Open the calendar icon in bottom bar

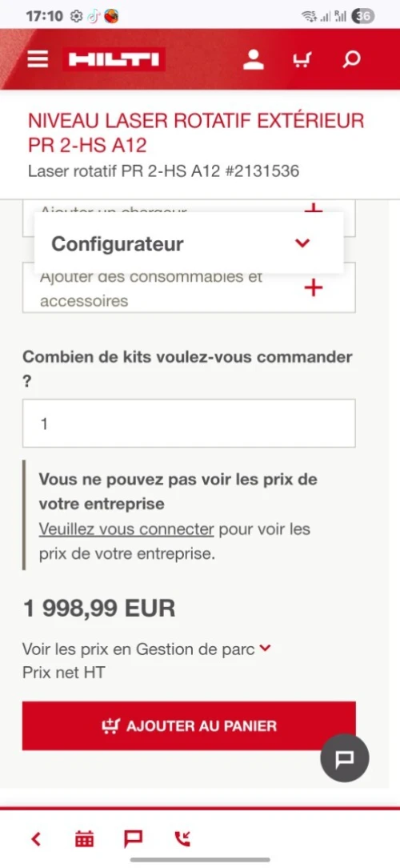click(84, 838)
